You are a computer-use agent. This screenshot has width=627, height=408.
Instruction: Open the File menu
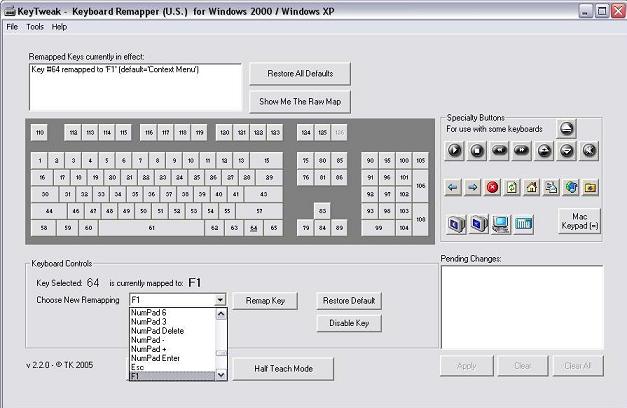click(x=12, y=27)
